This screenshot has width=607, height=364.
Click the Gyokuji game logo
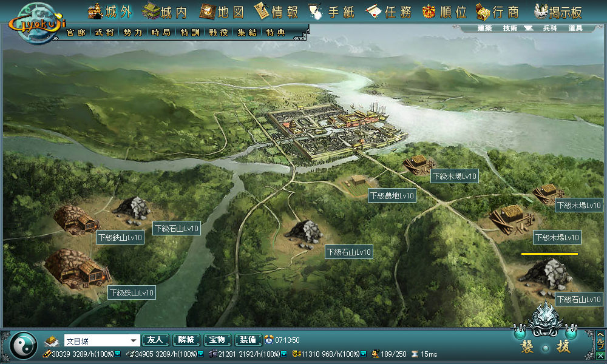(37, 23)
